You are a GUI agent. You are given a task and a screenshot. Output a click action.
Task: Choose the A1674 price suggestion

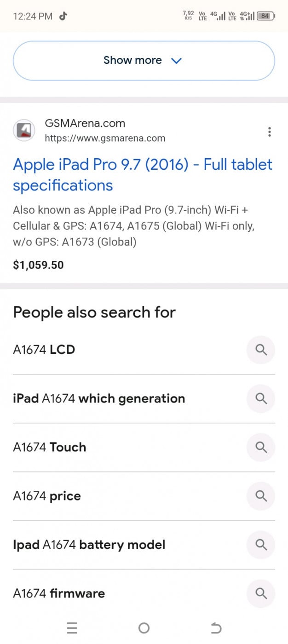pyautogui.click(x=47, y=496)
